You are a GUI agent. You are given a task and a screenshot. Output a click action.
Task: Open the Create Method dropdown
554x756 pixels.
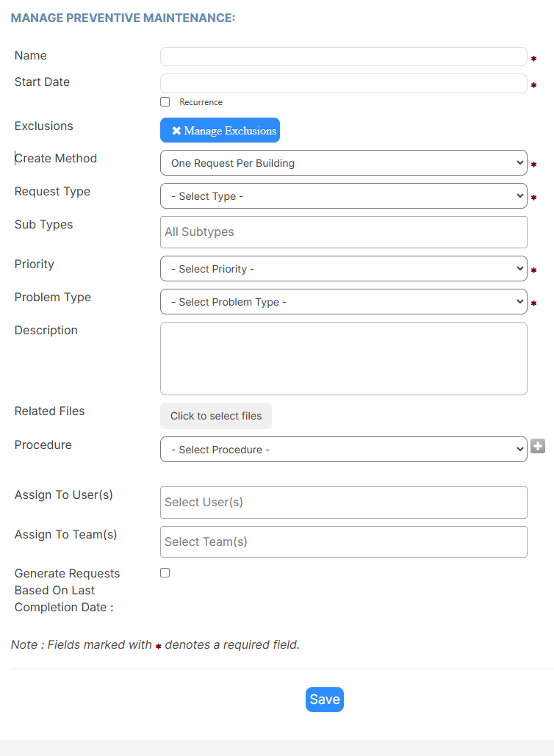(343, 163)
